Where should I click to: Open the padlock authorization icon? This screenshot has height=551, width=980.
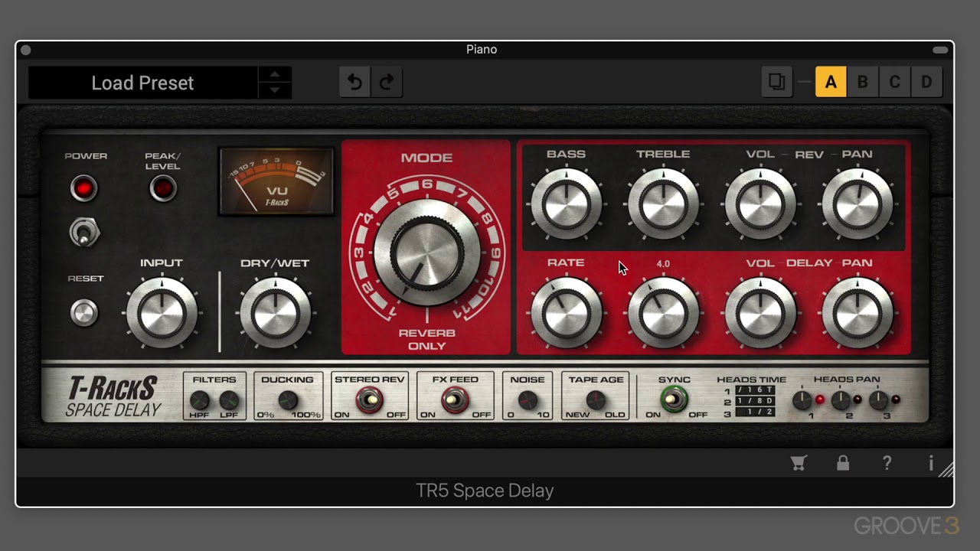[x=843, y=463]
